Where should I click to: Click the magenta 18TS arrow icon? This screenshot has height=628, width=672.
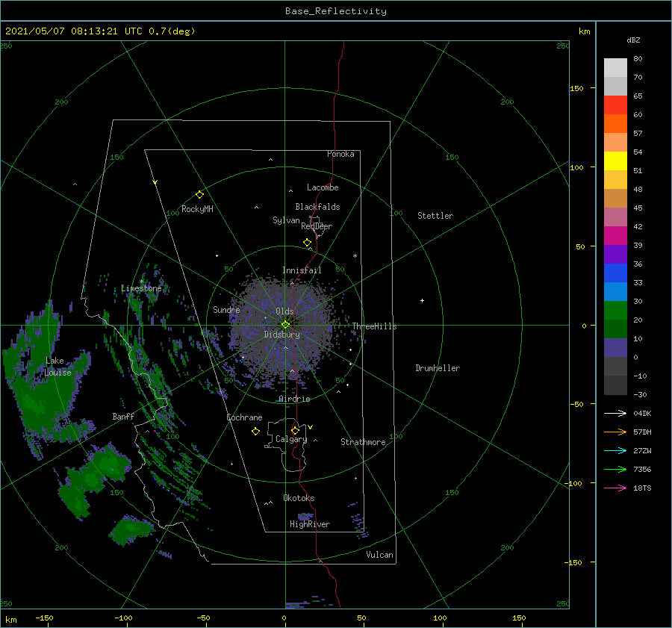[x=615, y=488]
